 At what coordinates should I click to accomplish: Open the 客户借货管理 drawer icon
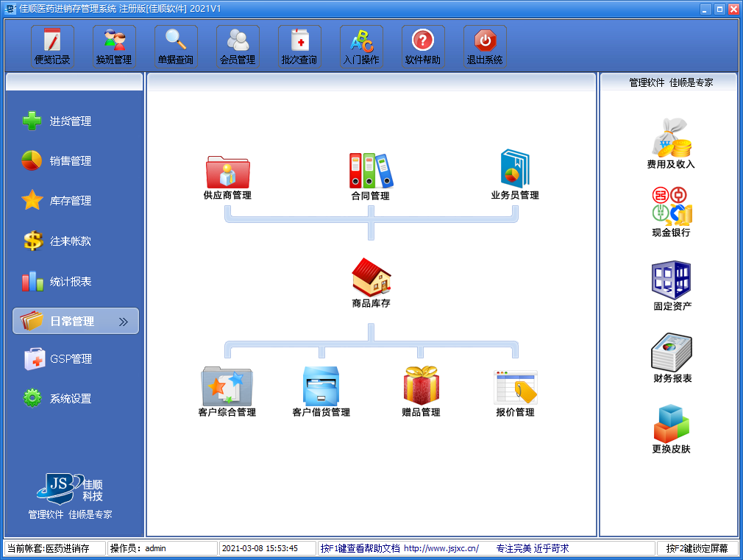321,387
